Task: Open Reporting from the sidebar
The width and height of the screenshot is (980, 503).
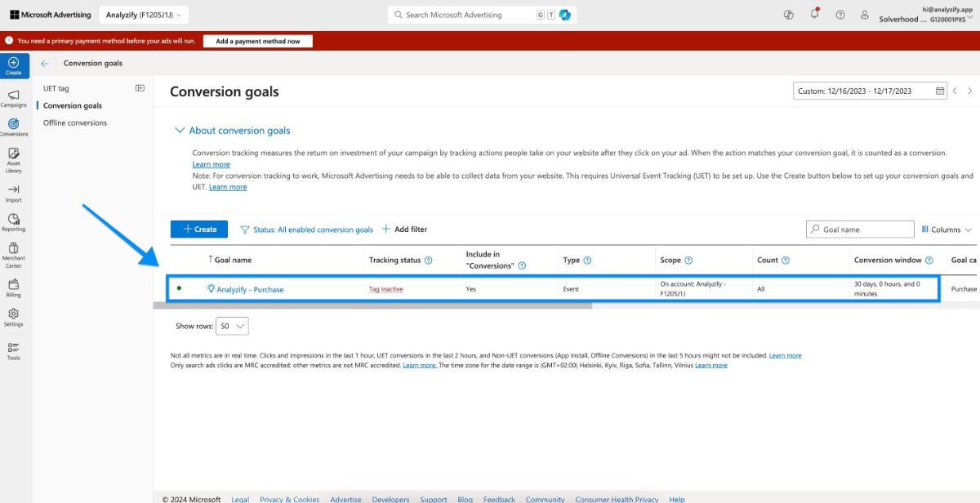Action: (14, 223)
